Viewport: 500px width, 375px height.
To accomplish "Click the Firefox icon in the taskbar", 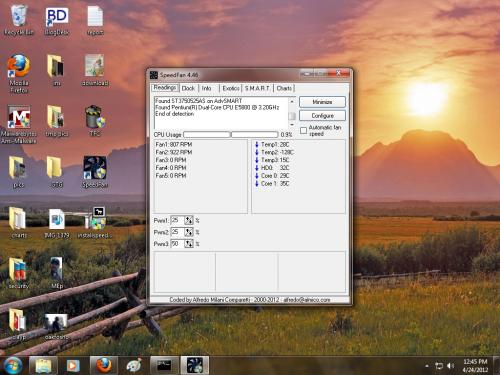I will pos(104,365).
